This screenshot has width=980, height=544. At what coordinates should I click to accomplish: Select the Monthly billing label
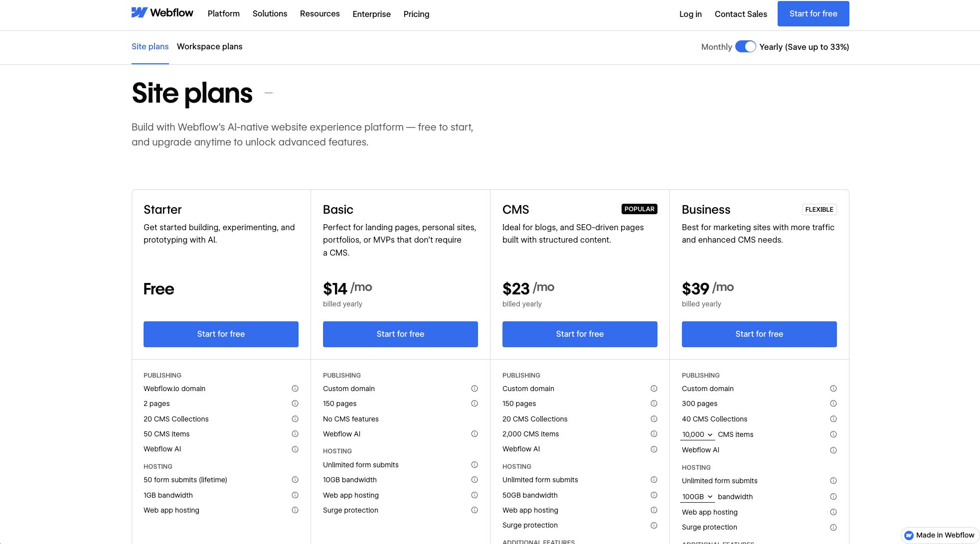716,47
